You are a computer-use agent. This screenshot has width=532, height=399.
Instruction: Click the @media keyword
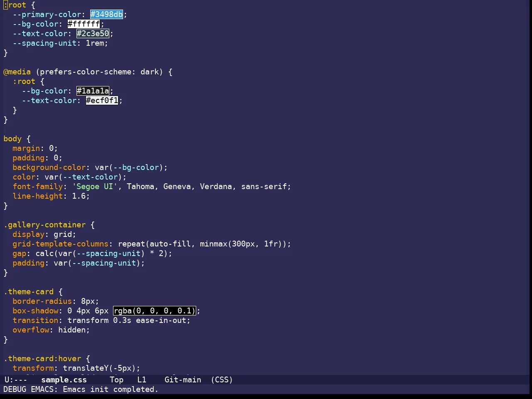[x=17, y=72]
